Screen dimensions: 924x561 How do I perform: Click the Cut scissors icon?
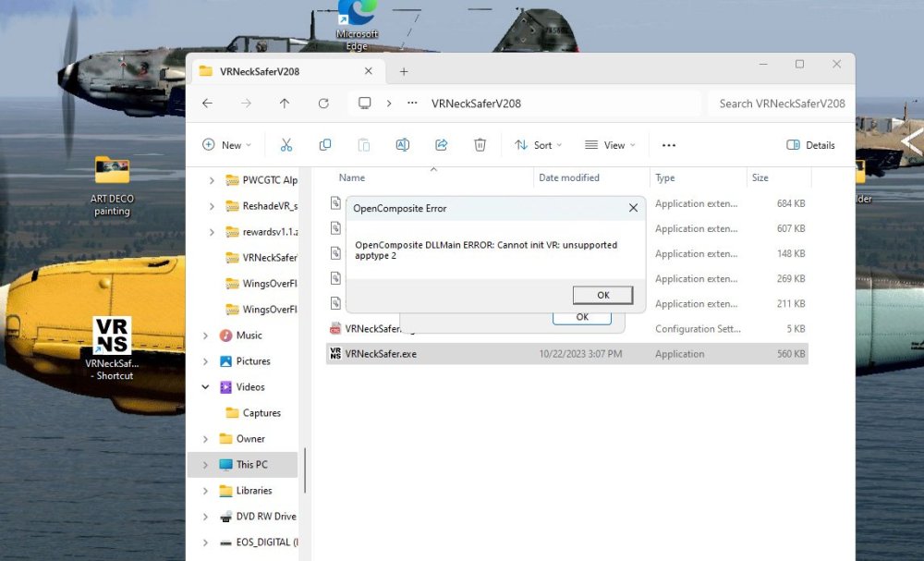click(286, 145)
